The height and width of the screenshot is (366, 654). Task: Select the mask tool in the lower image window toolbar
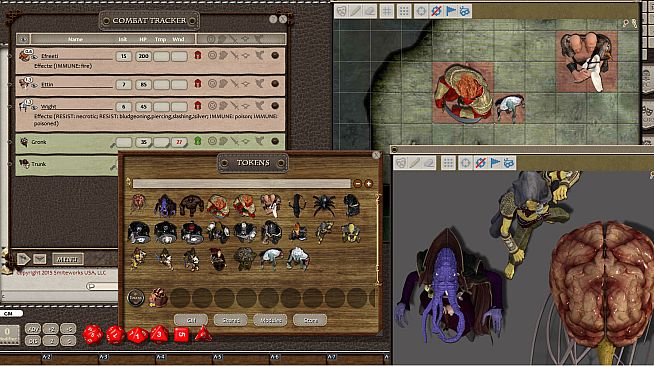[x=401, y=163]
